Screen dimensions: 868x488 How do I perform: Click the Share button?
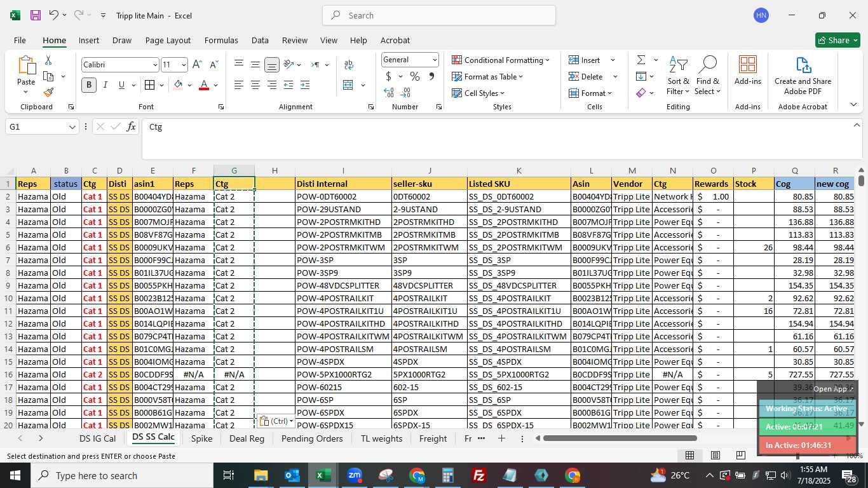(x=837, y=40)
